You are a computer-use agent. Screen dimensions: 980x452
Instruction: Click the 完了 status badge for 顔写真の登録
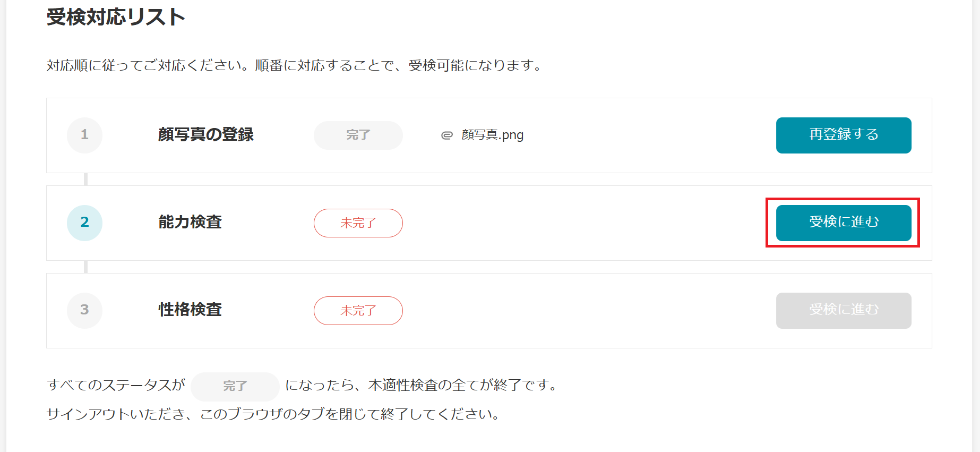point(358,135)
